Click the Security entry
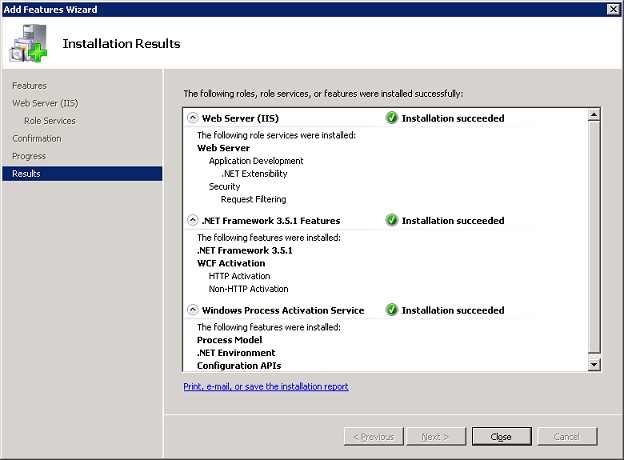This screenshot has height=460, width=624. pos(224,186)
